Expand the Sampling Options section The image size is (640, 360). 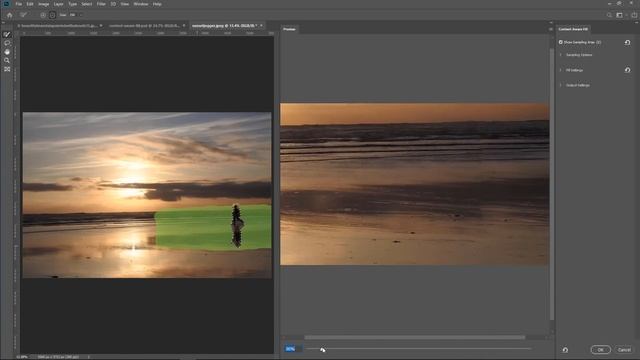pos(560,55)
